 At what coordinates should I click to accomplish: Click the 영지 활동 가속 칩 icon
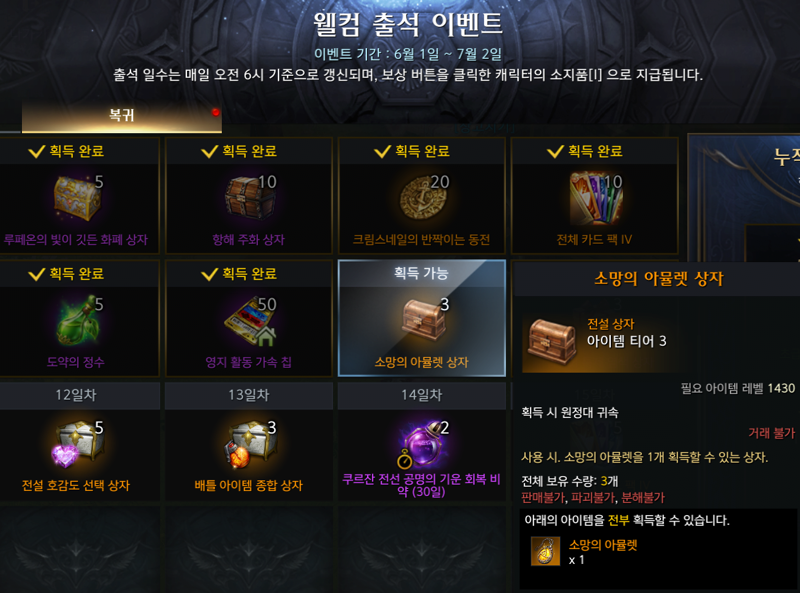point(250,322)
